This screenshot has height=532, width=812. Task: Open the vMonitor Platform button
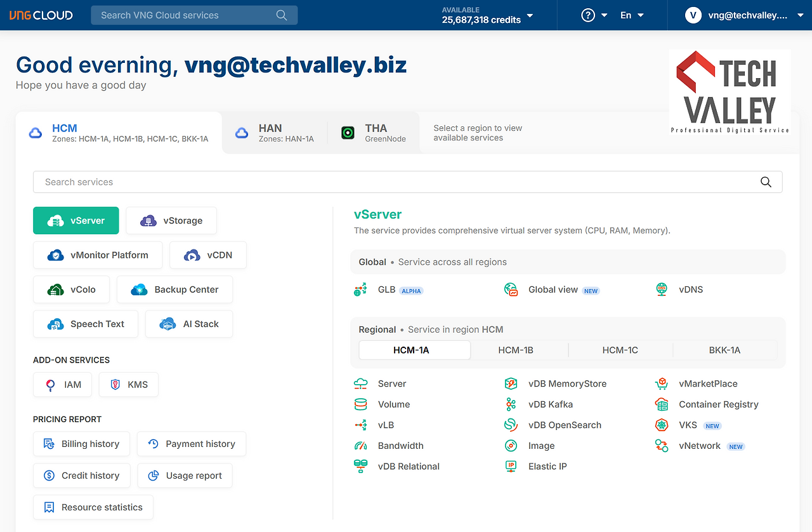coord(98,255)
